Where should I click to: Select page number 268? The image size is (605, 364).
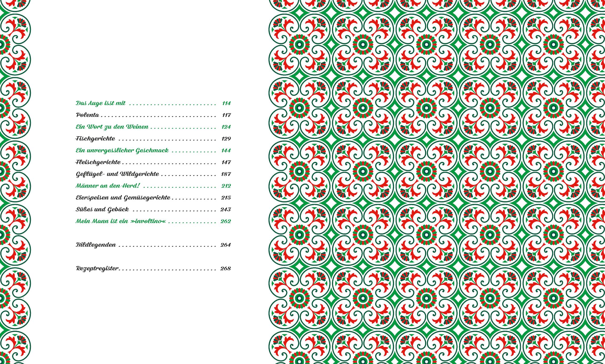pos(226,268)
